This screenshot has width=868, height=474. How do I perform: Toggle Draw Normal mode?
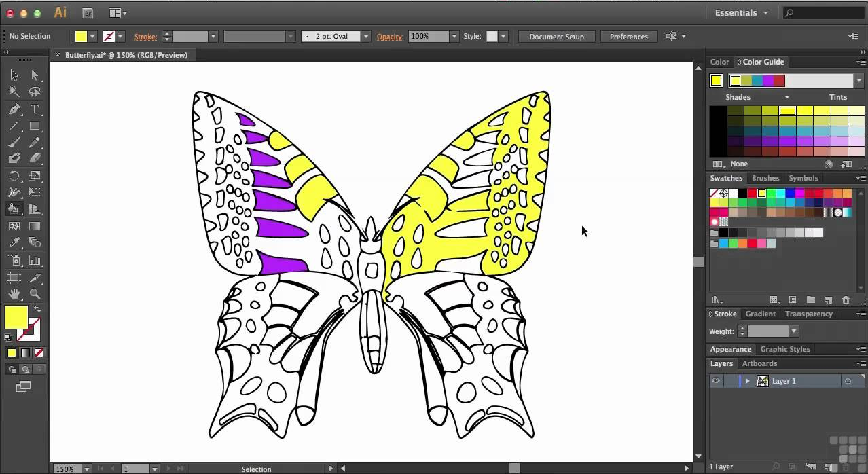tap(12, 369)
